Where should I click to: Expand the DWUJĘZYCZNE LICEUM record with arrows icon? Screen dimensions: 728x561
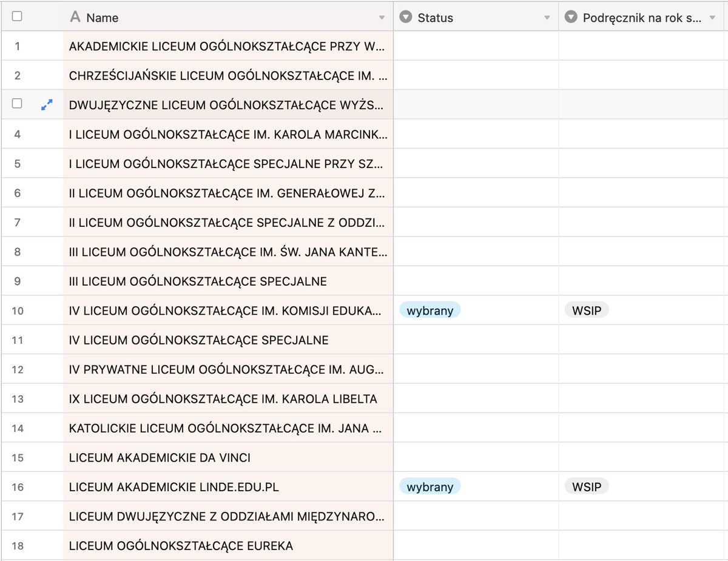(x=46, y=105)
